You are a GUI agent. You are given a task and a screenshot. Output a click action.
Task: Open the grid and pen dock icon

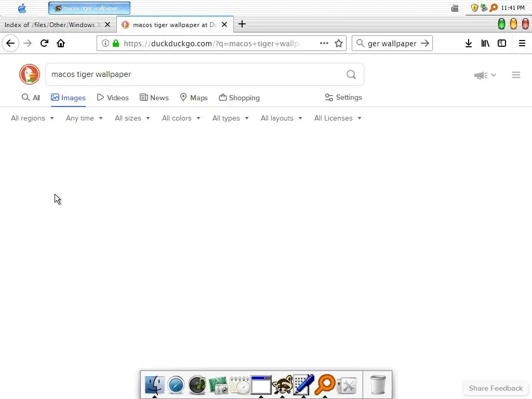[x=303, y=385]
